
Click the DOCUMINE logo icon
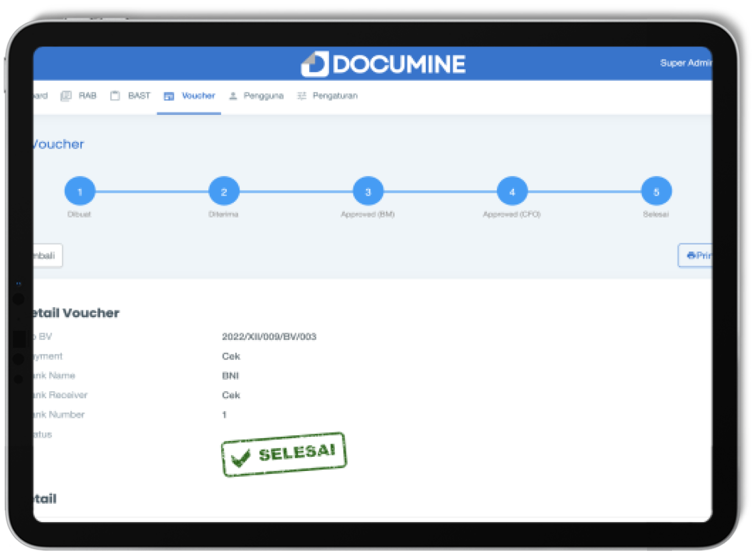[x=314, y=64]
